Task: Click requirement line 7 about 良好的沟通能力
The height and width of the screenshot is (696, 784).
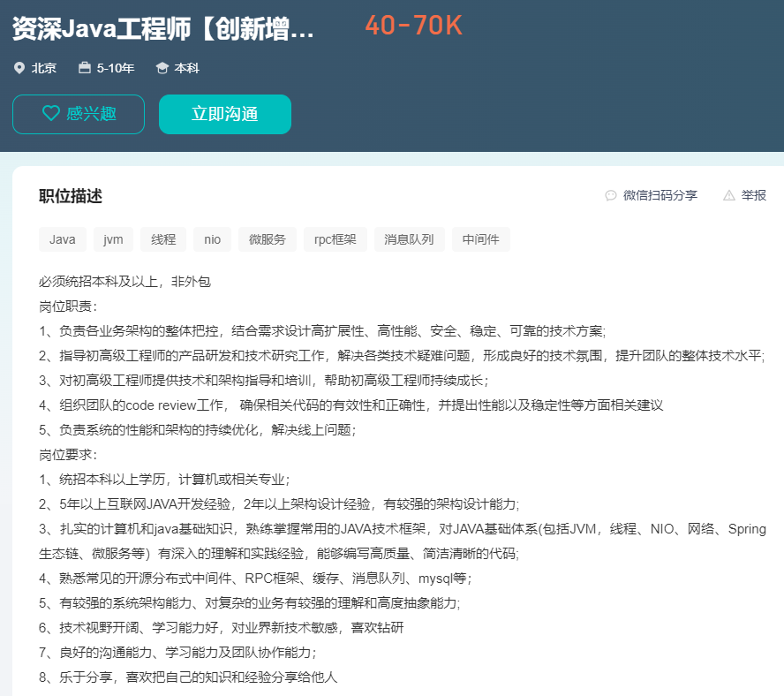Action: (177, 653)
